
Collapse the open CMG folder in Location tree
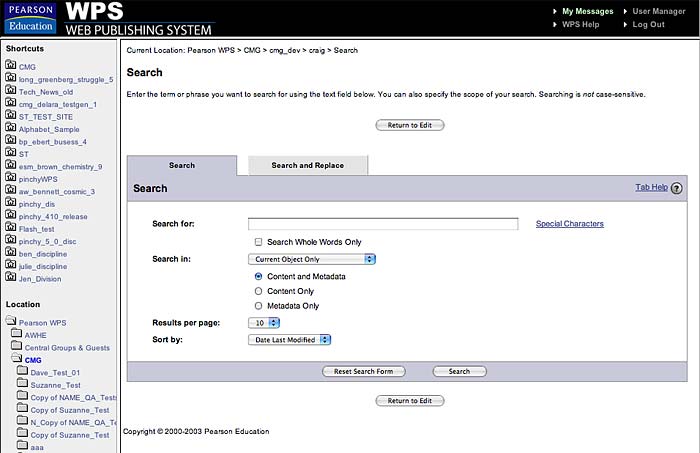(x=17, y=358)
